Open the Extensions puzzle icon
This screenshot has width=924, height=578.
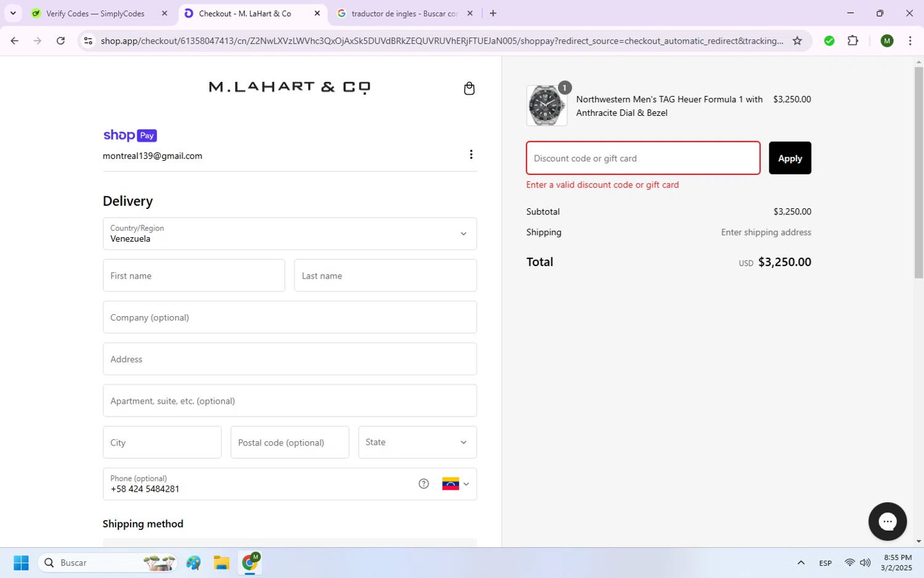[853, 41]
